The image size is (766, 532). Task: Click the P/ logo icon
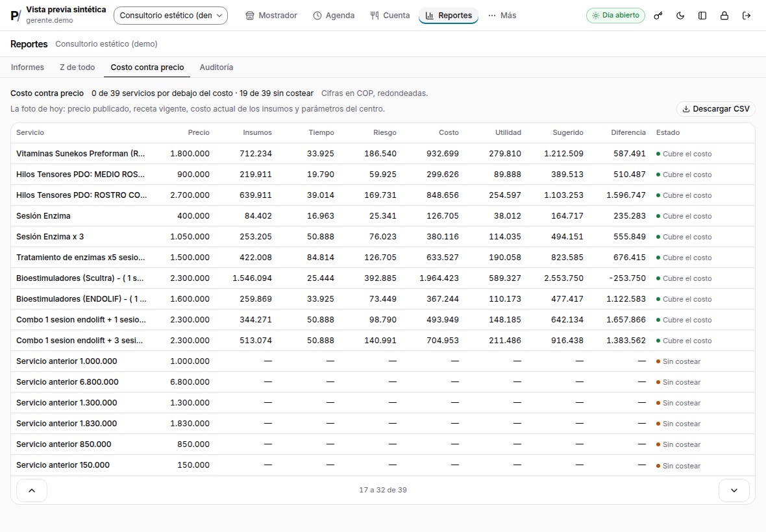(16, 16)
